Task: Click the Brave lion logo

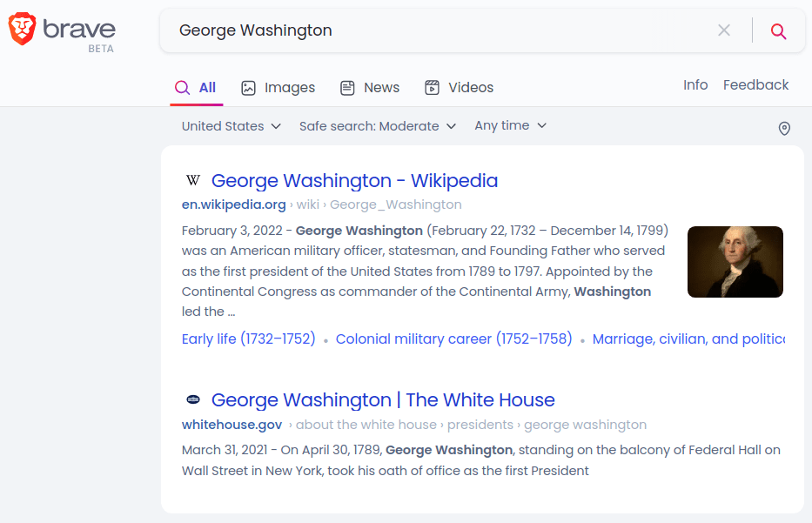Action: click(22, 29)
